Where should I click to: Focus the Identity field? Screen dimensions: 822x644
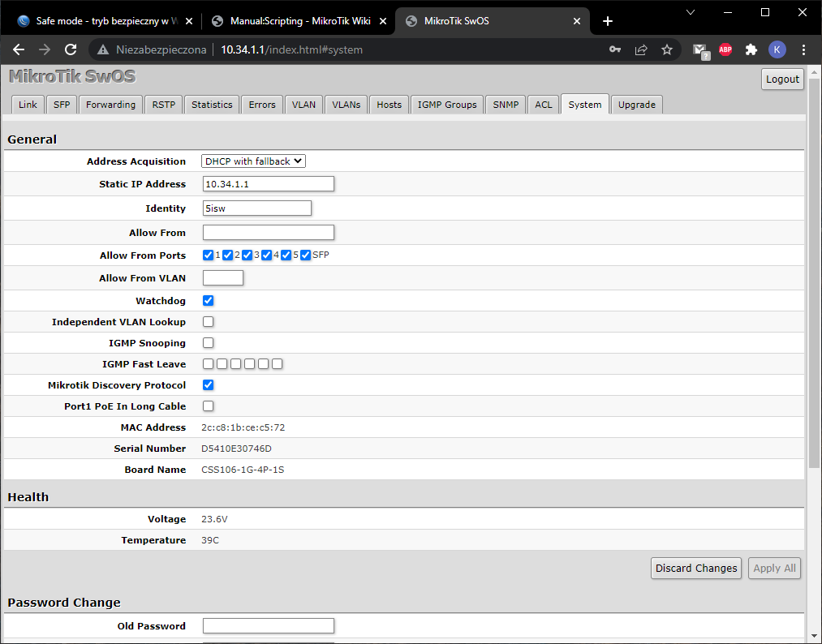coord(257,208)
